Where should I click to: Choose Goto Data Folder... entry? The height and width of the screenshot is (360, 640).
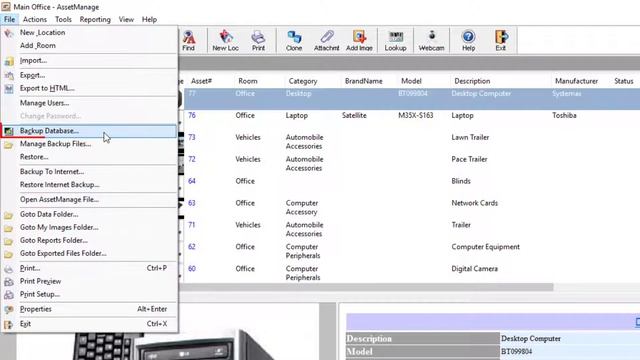[x=89, y=214]
